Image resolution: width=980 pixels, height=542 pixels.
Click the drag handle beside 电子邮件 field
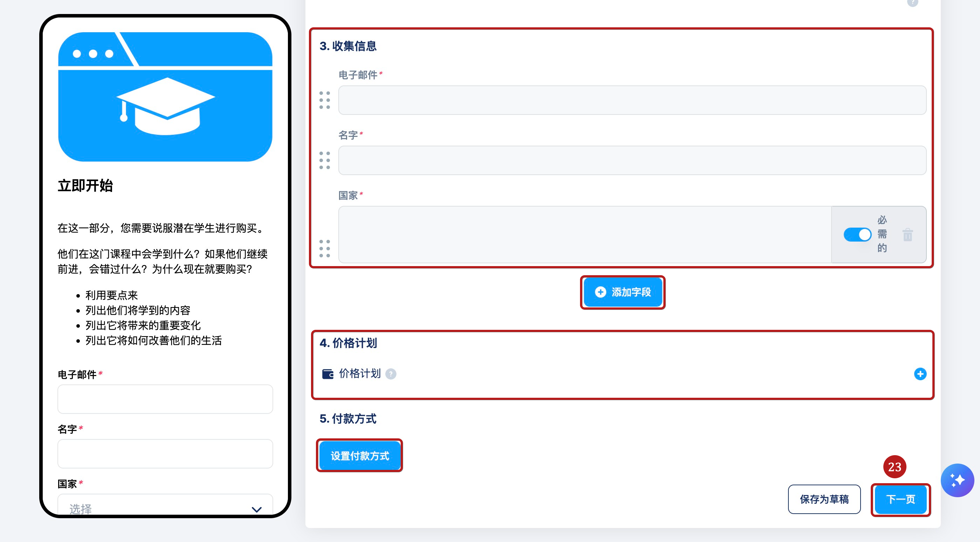pyautogui.click(x=325, y=100)
